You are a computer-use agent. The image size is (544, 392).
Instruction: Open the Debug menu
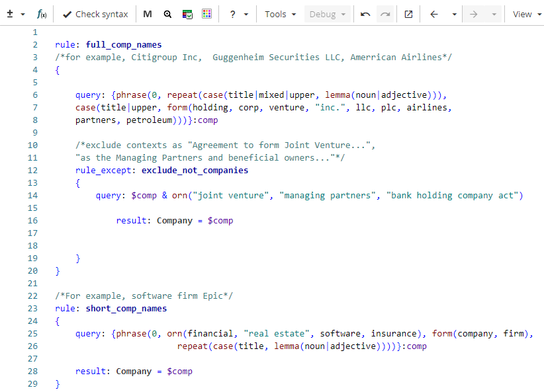tap(328, 14)
